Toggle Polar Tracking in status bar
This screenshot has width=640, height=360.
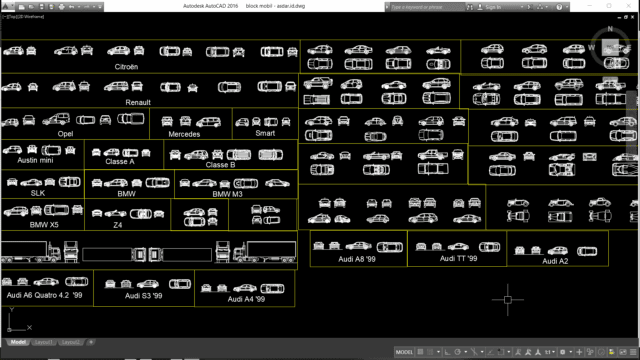pos(458,352)
